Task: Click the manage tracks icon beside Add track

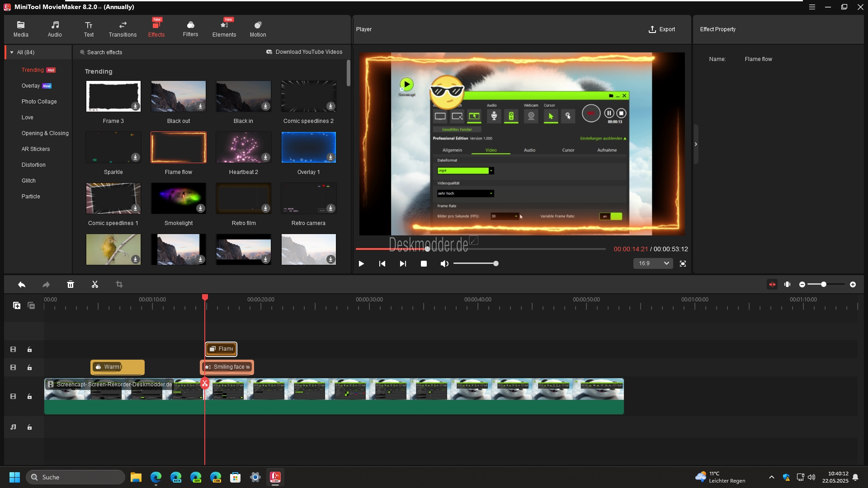Action: 31,306
